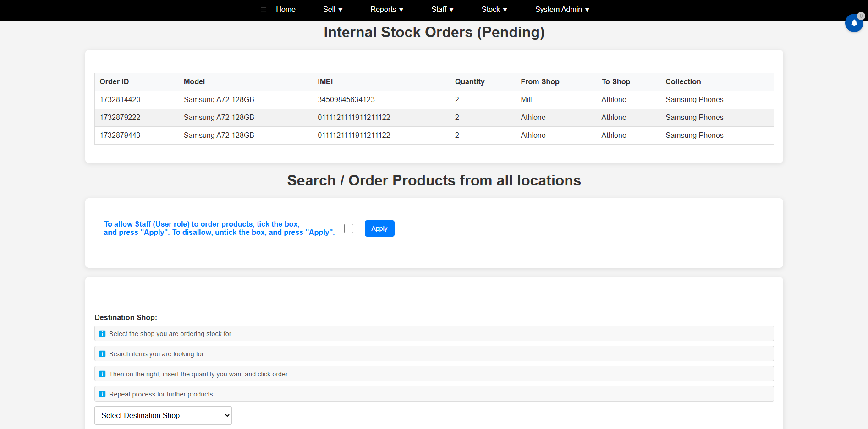868x429 pixels.
Task: Click info icon beside 'Search items' hint
Action: 102,354
